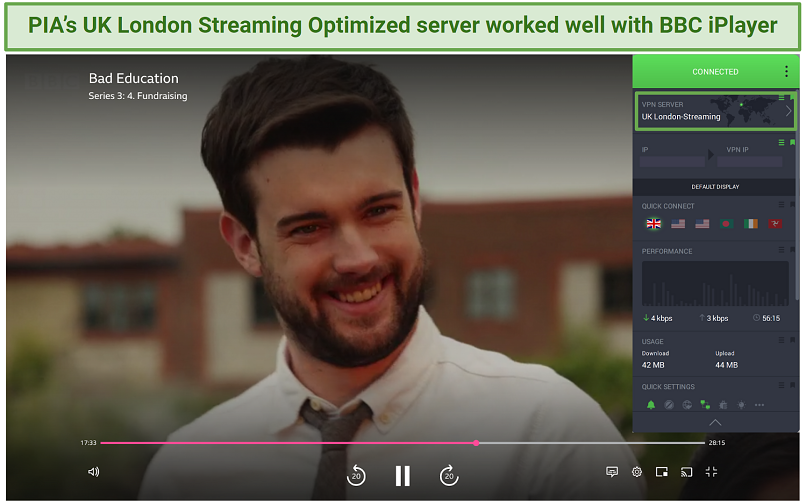Click the PIA panel vertical scrollbar
806x504 pixels.
[797, 195]
